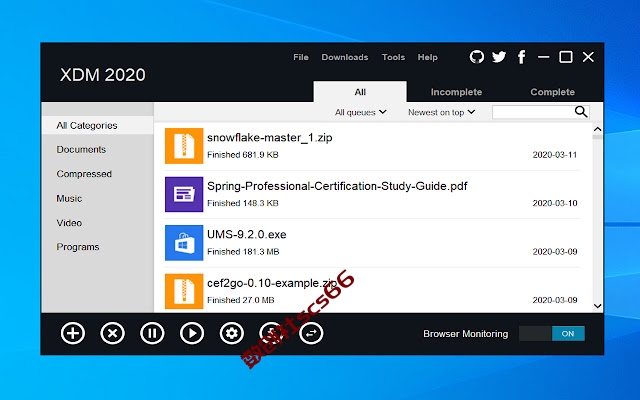640x400 pixels.
Task: Pause the download with pause icon
Action: point(152,333)
